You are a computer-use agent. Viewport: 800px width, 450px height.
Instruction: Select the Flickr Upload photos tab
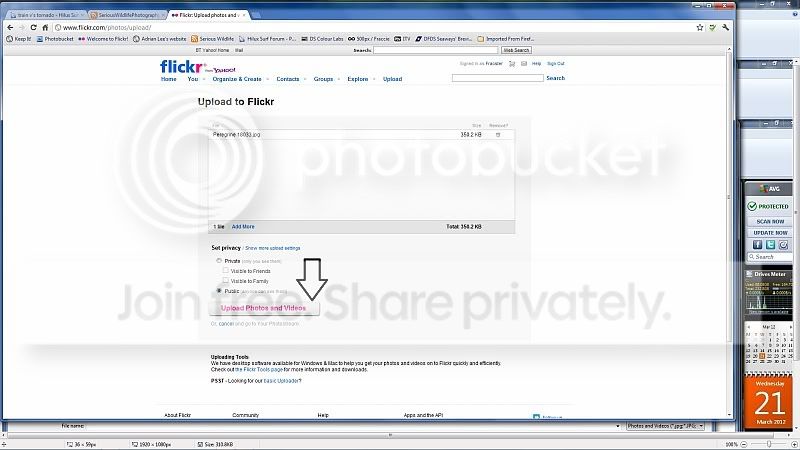208,15
